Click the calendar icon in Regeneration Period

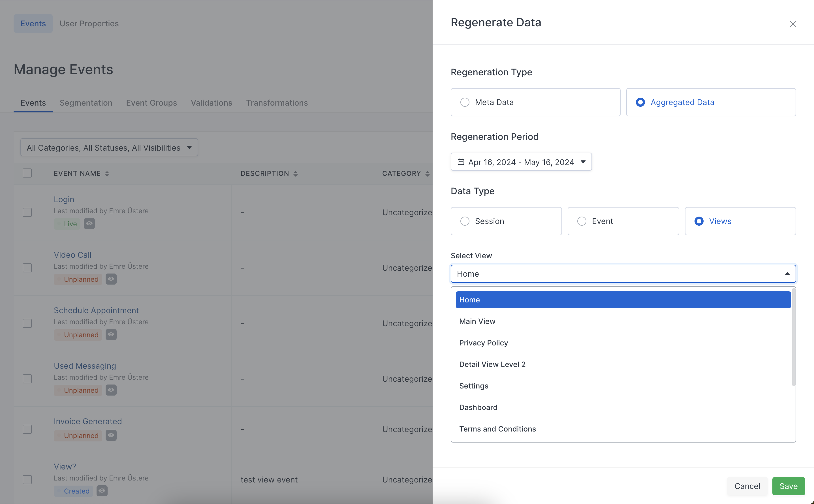461,162
